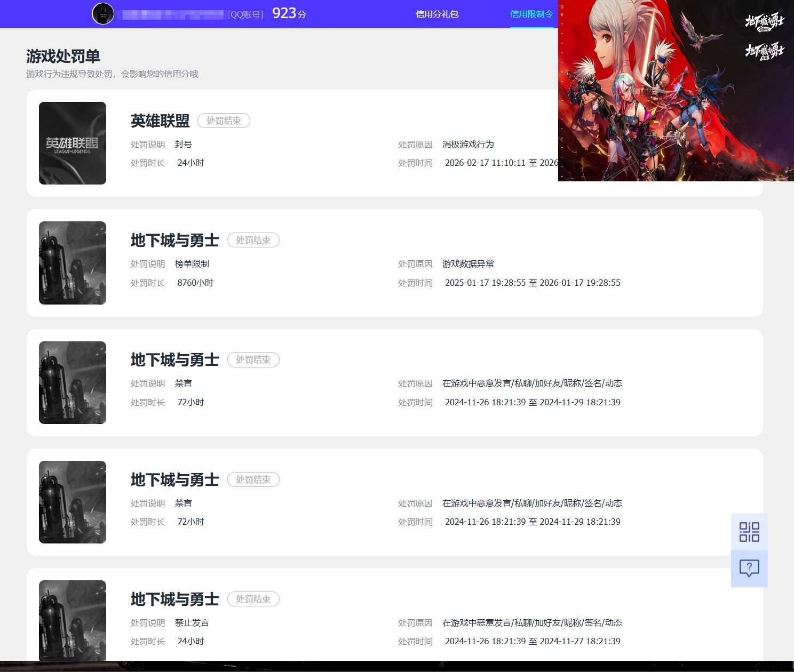Click the subtitle 游戏行为违规导致处罚，会影响您的信用分哦
The width and height of the screenshot is (794, 672).
[x=112, y=74]
